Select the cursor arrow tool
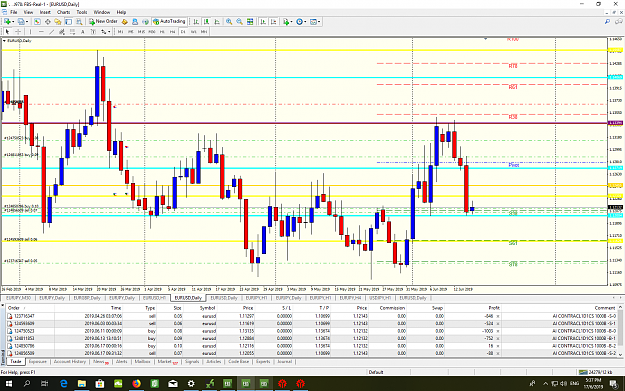 [8, 31]
